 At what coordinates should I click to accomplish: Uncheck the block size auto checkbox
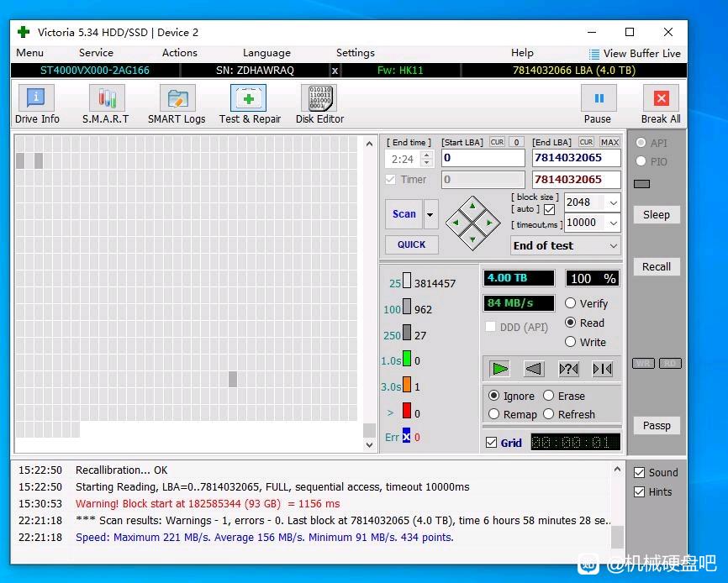[x=549, y=210]
